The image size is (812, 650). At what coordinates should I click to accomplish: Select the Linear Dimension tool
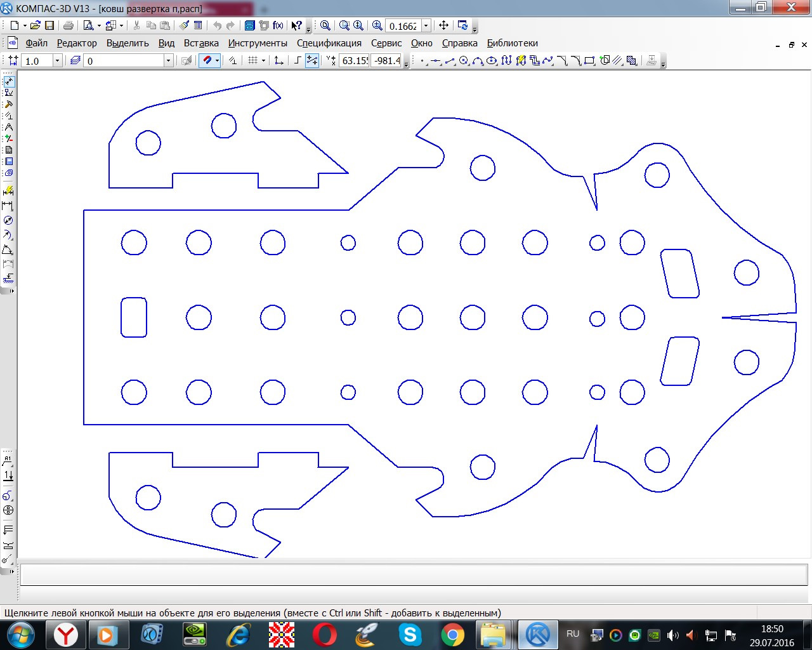coord(8,206)
